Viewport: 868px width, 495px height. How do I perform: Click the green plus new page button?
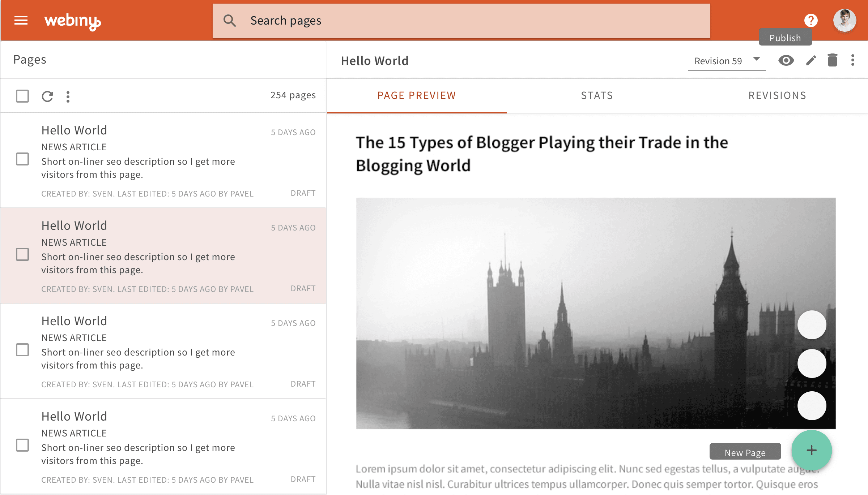point(812,450)
